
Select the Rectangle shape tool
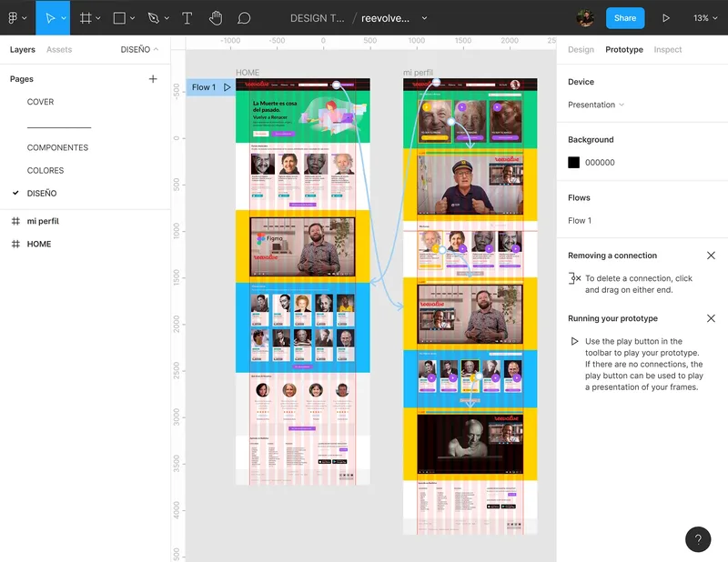click(x=119, y=18)
